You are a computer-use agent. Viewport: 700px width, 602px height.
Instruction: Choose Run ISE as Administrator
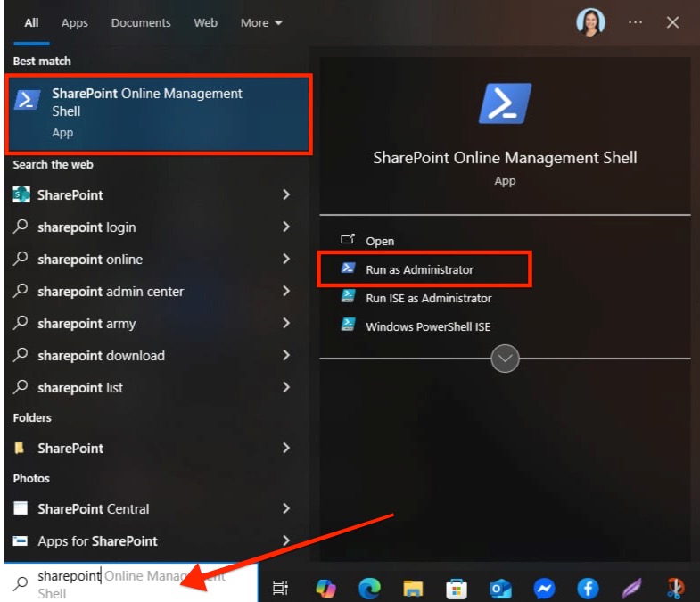click(429, 298)
